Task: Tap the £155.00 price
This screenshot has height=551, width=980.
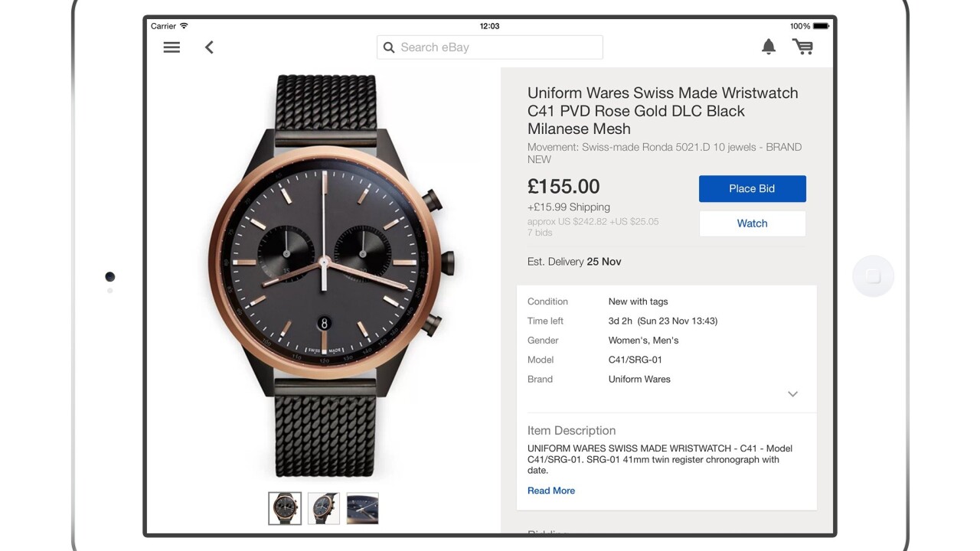Action: coord(563,187)
